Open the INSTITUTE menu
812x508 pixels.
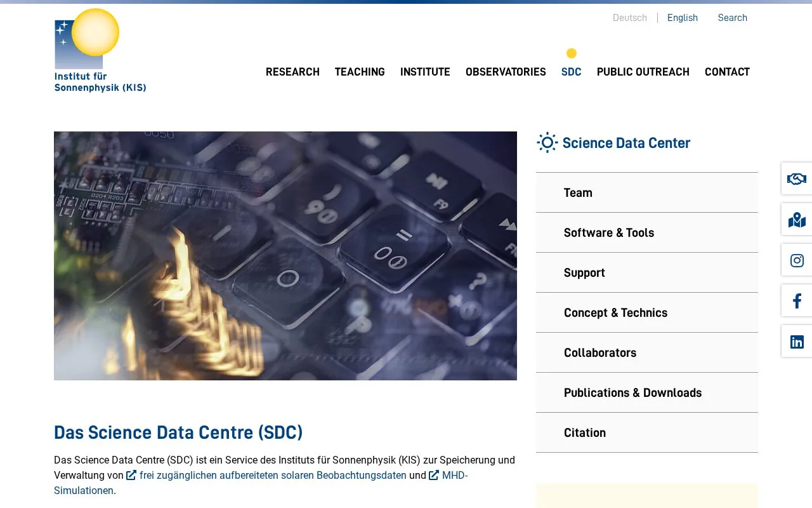[425, 72]
